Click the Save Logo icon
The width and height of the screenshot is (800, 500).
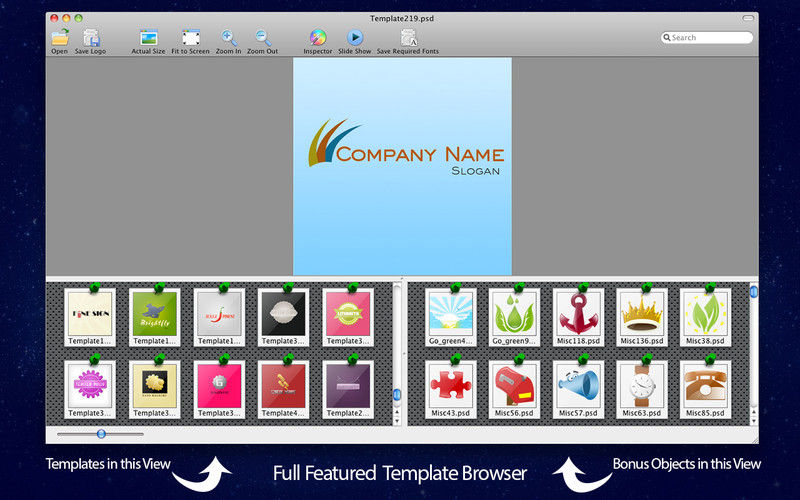pos(91,38)
